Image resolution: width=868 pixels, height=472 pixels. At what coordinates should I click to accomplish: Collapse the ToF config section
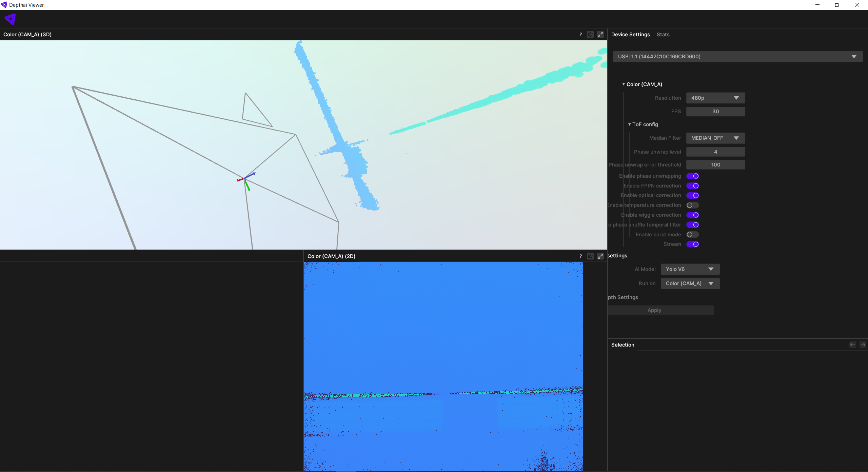pos(630,124)
